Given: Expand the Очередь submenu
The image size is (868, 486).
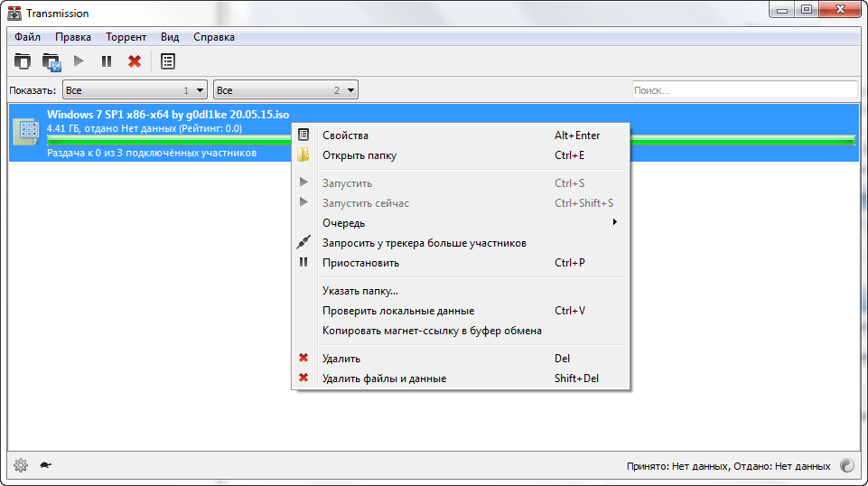Looking at the screenshot, I should click(x=461, y=222).
